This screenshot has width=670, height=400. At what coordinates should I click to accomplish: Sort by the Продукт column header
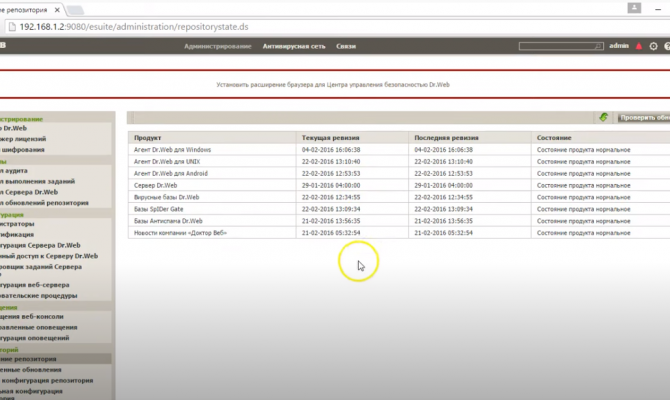[x=147, y=138]
